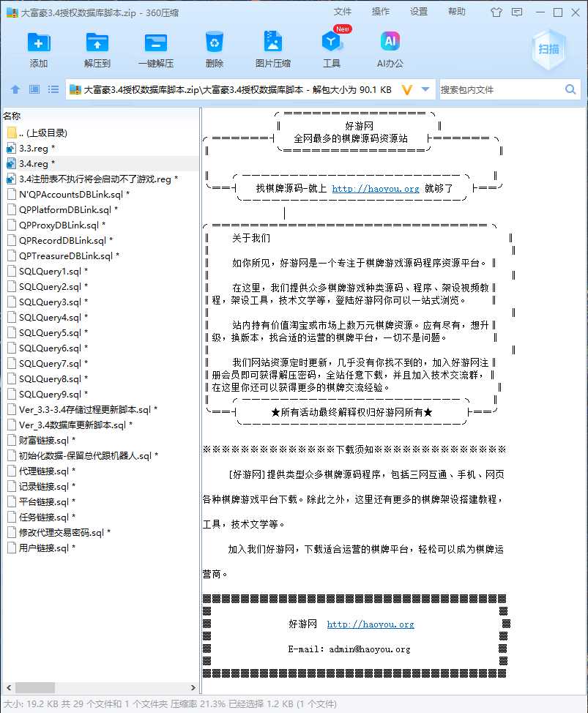Click the haoyou.org link near top banner
Viewport: 588px width, 713px height.
tap(376, 189)
